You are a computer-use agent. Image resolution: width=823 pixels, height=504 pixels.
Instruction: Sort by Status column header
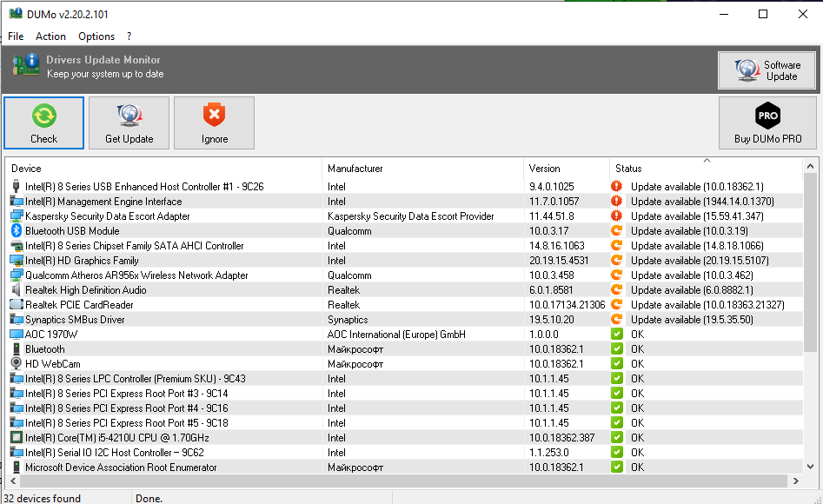pyautogui.click(x=706, y=169)
